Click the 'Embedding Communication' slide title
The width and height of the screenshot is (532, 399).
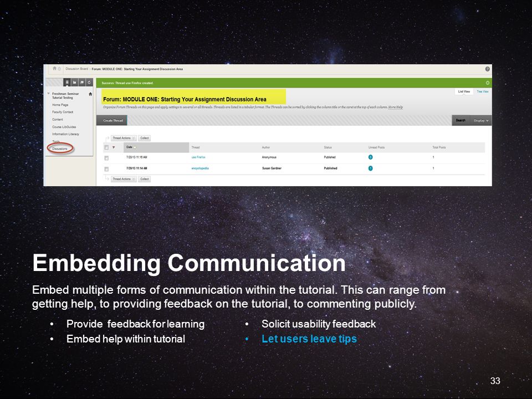(x=189, y=263)
